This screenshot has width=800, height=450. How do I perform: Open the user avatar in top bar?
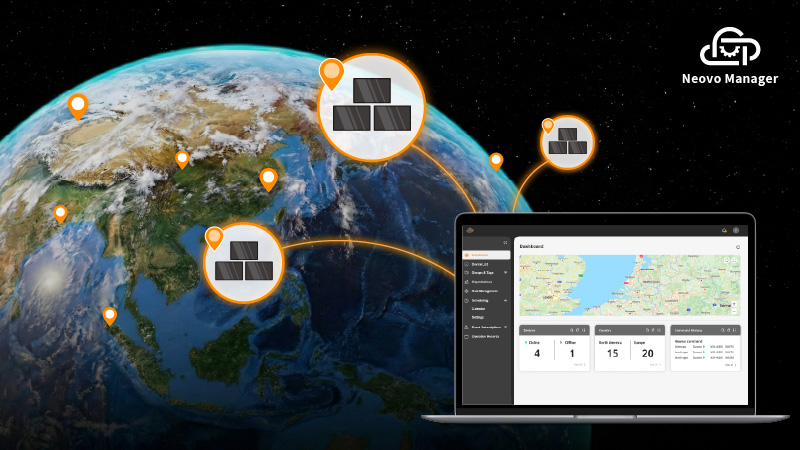(x=736, y=230)
